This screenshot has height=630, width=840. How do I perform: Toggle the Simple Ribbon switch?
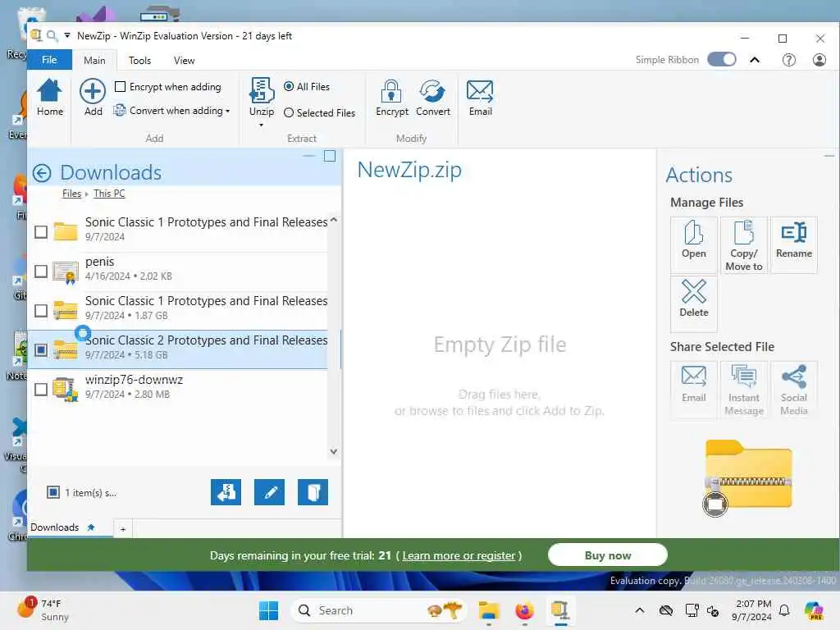722,59
